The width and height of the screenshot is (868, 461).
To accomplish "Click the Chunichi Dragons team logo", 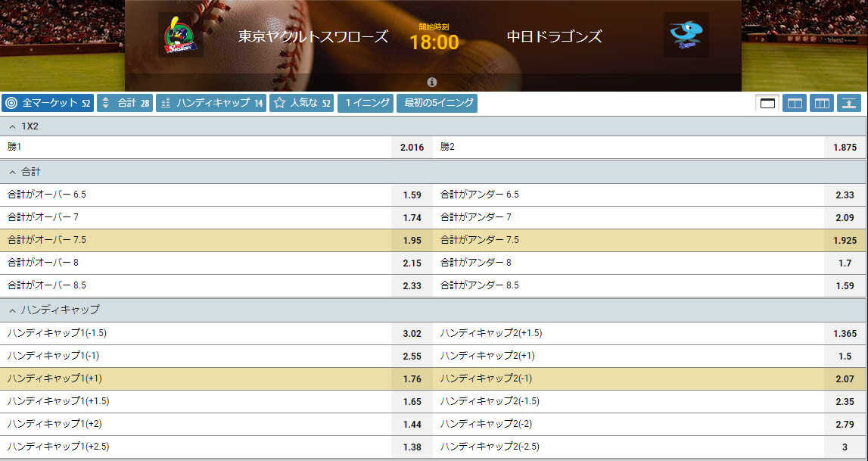I will (x=686, y=35).
